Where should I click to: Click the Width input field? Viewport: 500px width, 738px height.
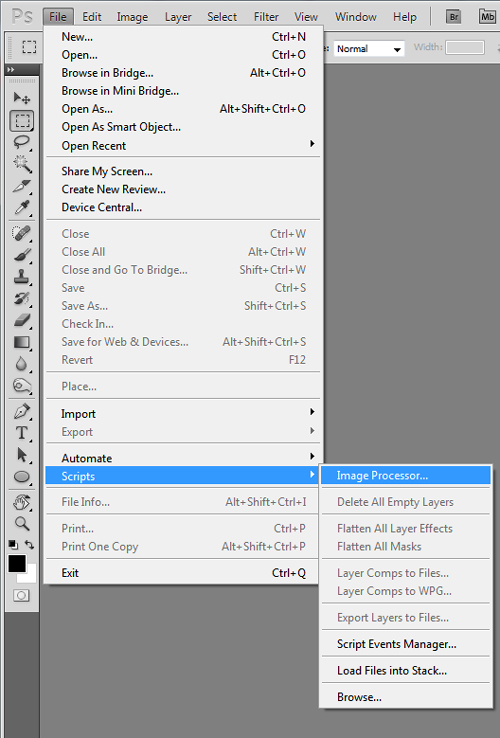tap(465, 48)
